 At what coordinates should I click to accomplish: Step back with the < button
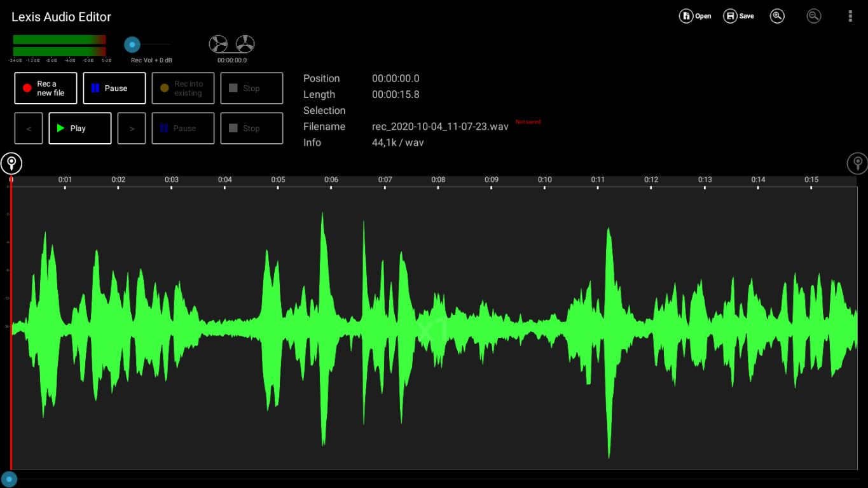pos(29,129)
